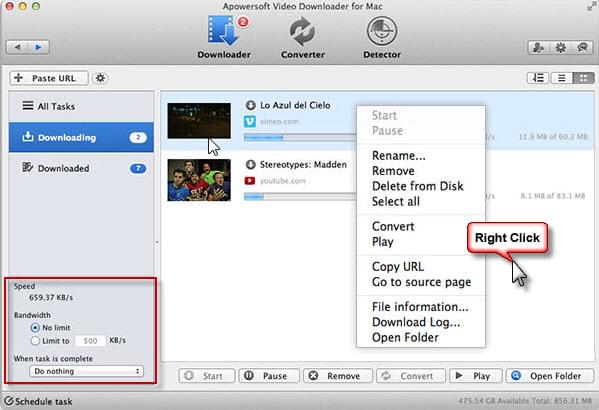Select Downloading in sidebar
599x410 pixels.
pyautogui.click(x=81, y=137)
